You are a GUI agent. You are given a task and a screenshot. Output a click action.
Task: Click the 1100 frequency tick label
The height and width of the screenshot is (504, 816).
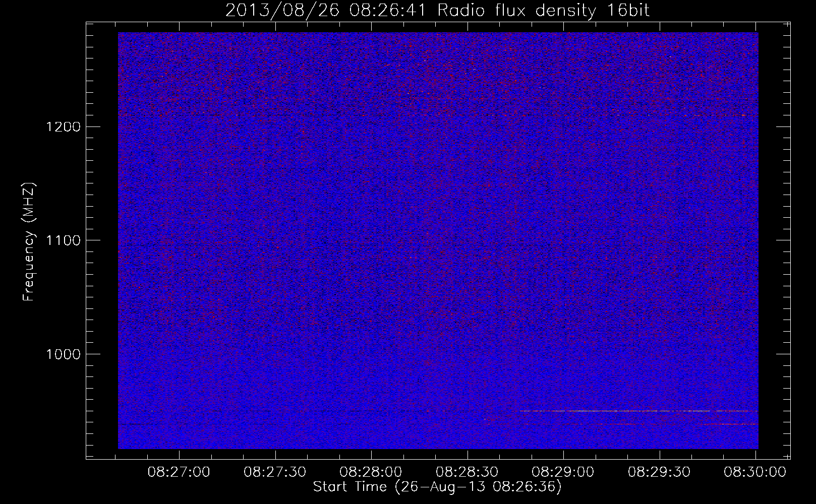pyautogui.click(x=63, y=240)
